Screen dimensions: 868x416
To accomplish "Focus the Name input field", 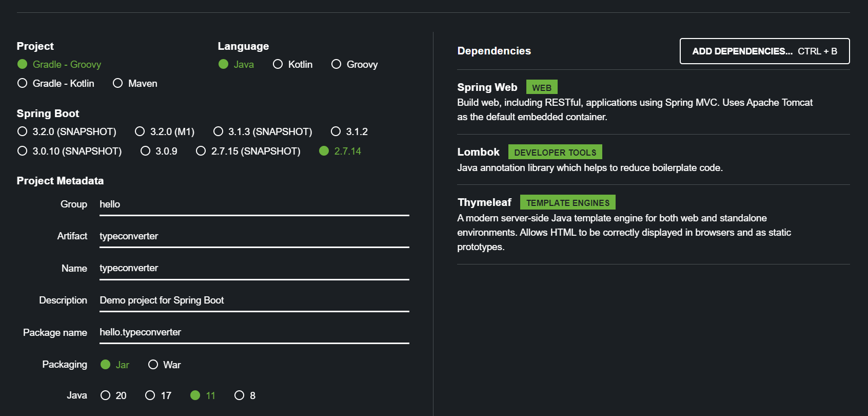I will pyautogui.click(x=254, y=268).
